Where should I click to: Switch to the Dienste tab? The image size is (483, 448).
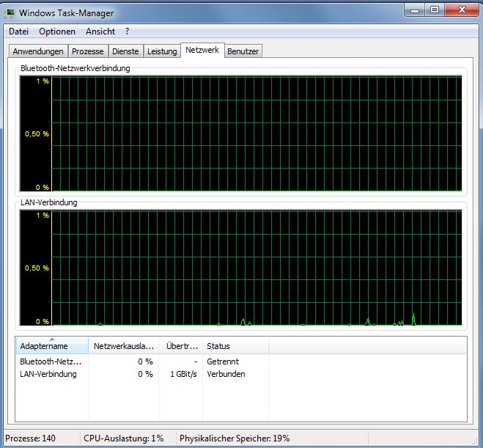(x=125, y=51)
